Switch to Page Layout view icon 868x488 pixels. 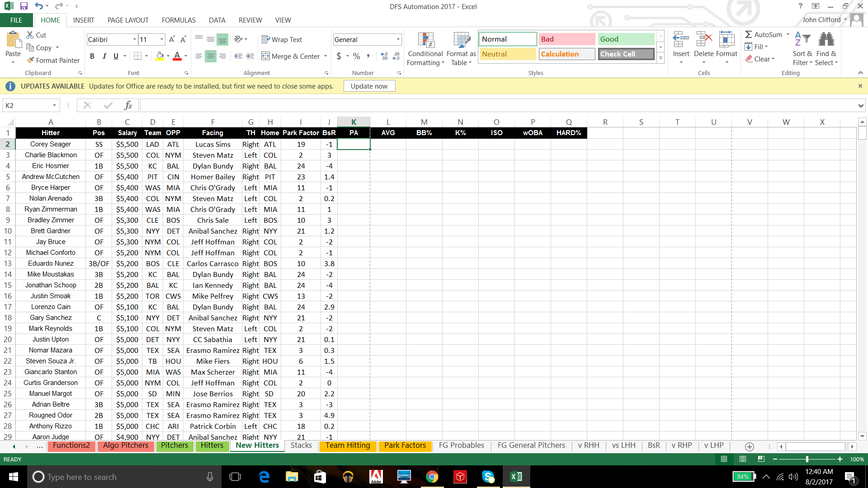click(x=742, y=459)
